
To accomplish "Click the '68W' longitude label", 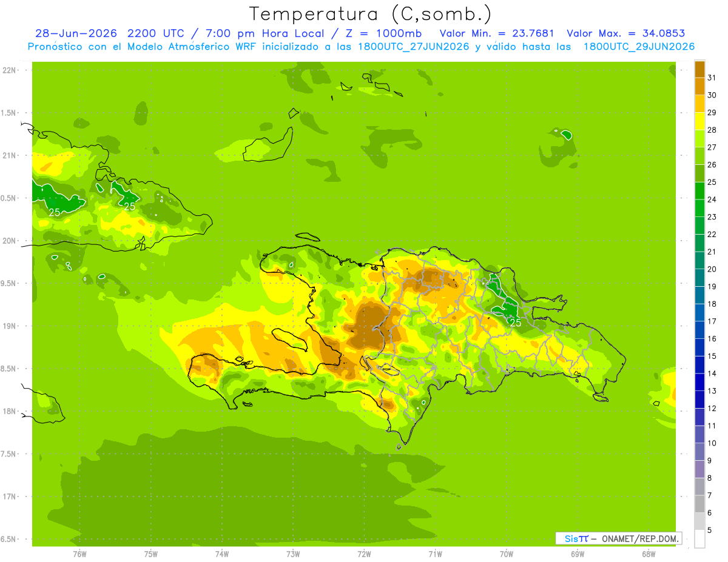I will (649, 554).
